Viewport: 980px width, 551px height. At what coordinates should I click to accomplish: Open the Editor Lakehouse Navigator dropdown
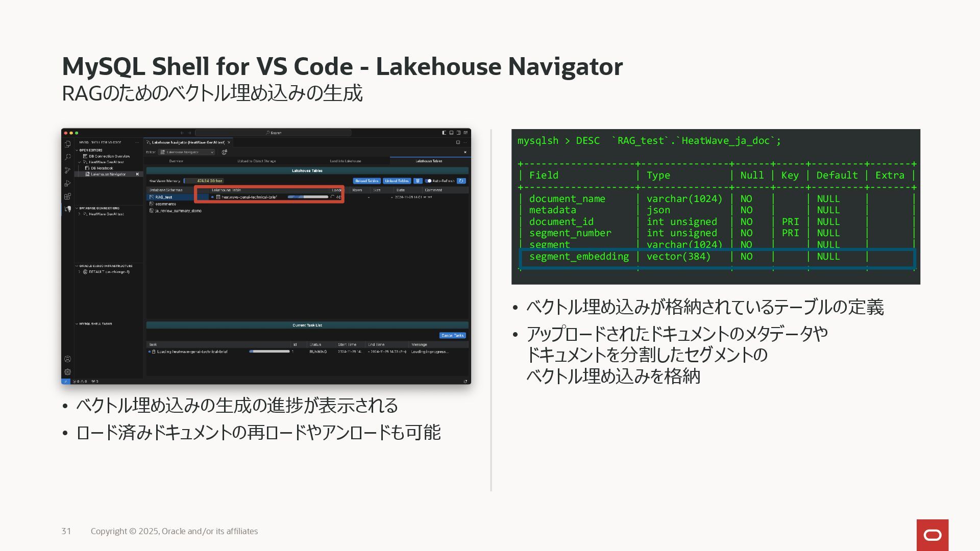click(x=187, y=152)
